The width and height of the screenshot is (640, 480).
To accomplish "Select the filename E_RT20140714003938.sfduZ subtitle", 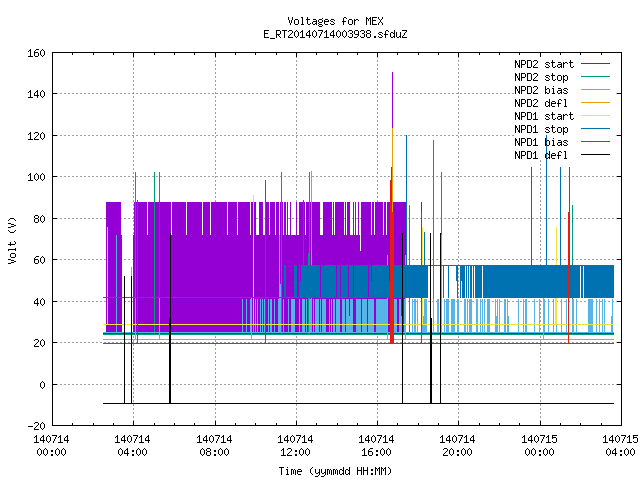I will coord(335,34).
